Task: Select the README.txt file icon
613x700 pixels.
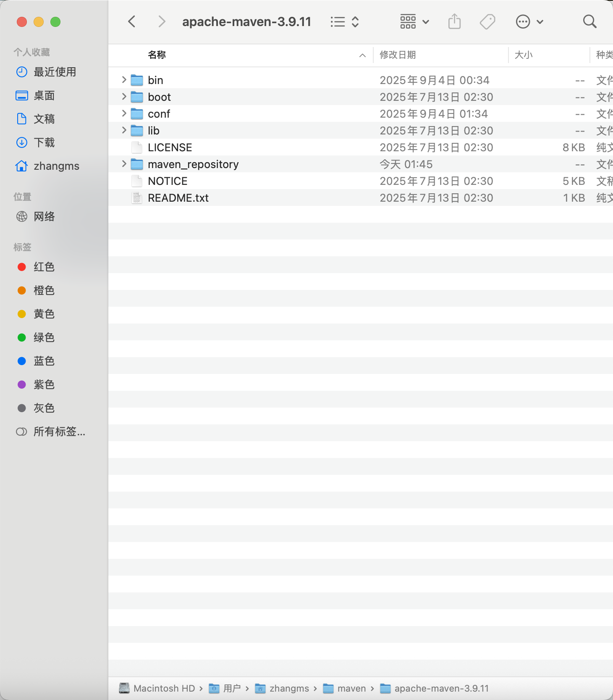Action: pyautogui.click(x=137, y=197)
